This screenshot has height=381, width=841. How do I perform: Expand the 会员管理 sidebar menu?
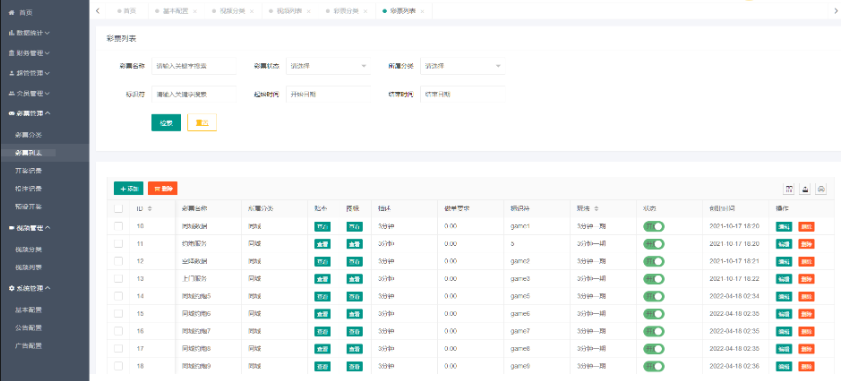tap(45, 93)
